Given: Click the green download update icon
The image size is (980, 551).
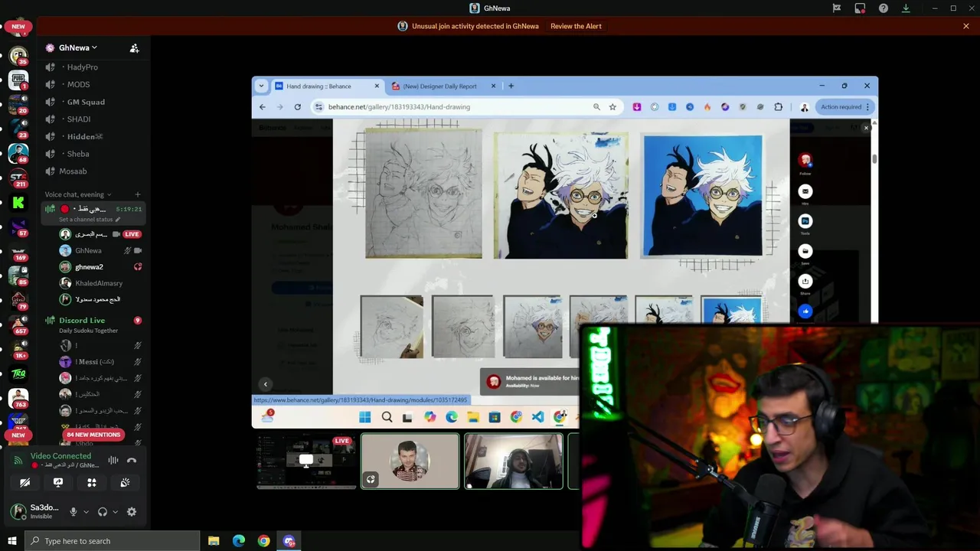Looking at the screenshot, I should [x=906, y=8].
